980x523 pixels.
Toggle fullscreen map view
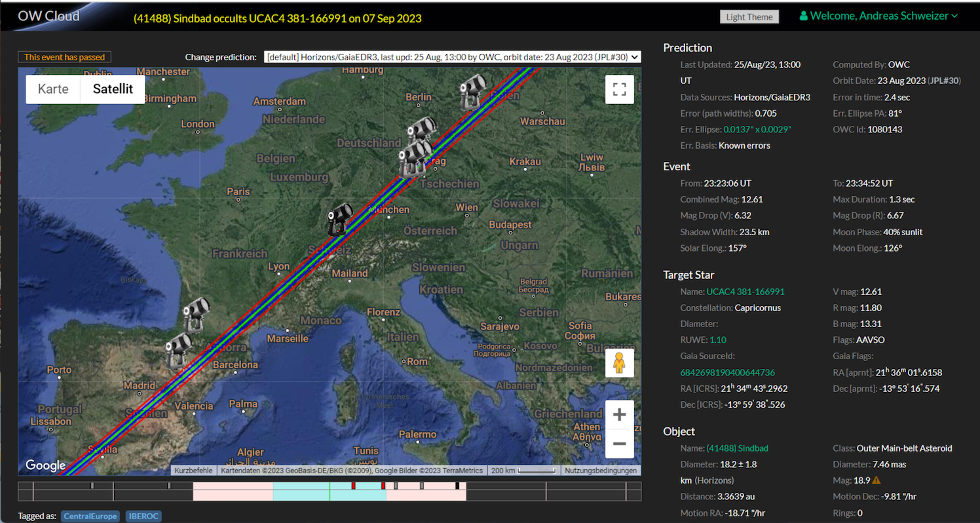[619, 90]
